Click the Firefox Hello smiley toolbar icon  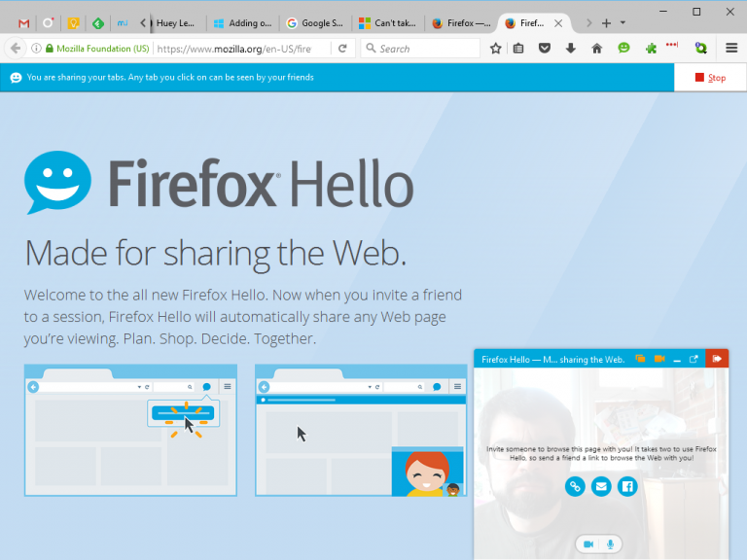pos(623,48)
